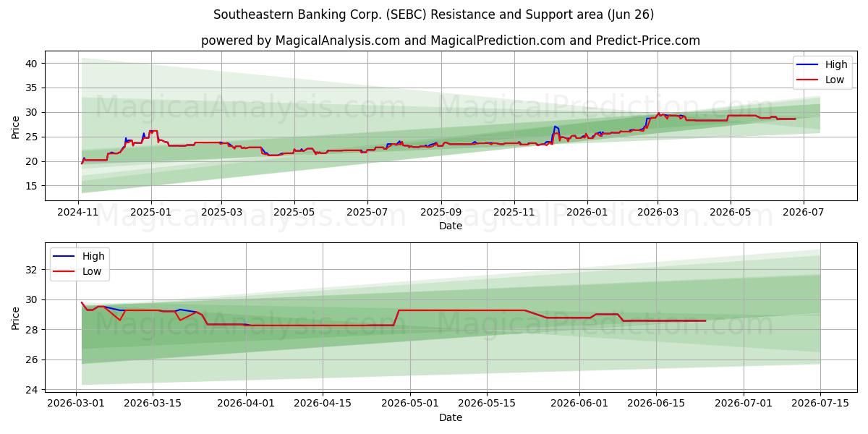This screenshot has width=868, height=434.
Task: Click 'High' in the bottom chart legend
Action: pyautogui.click(x=93, y=256)
